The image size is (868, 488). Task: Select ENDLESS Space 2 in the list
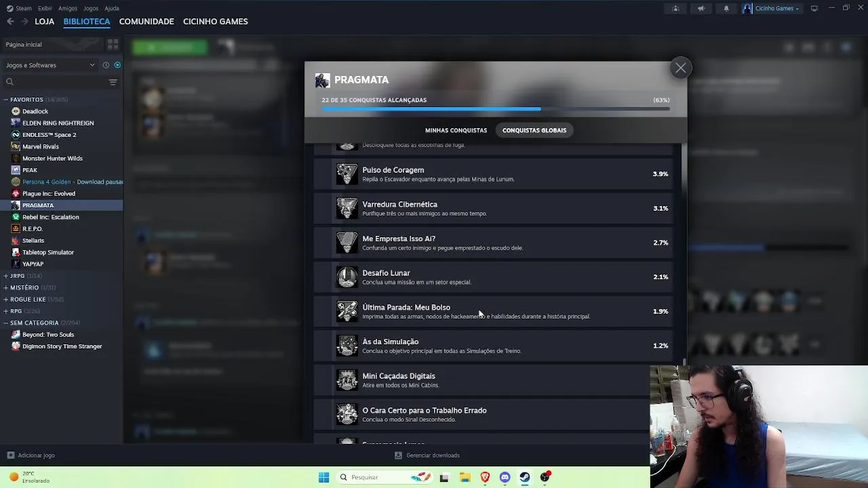(x=49, y=135)
